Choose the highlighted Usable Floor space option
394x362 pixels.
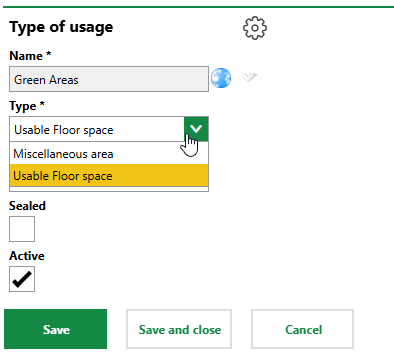(x=109, y=175)
